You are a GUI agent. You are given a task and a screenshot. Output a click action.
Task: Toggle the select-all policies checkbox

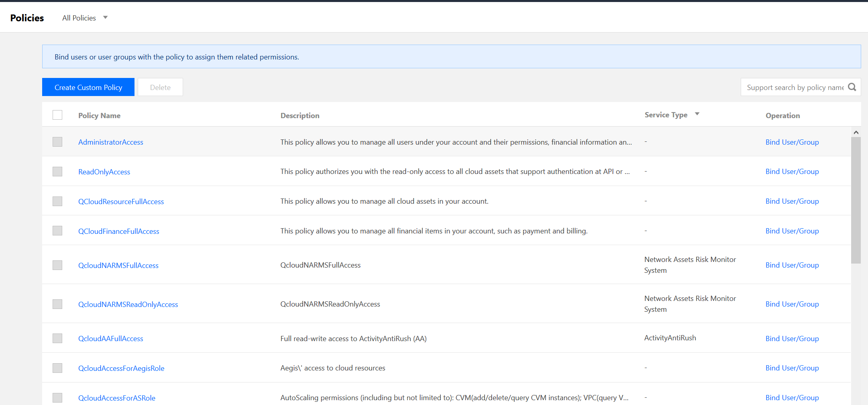[x=57, y=115]
